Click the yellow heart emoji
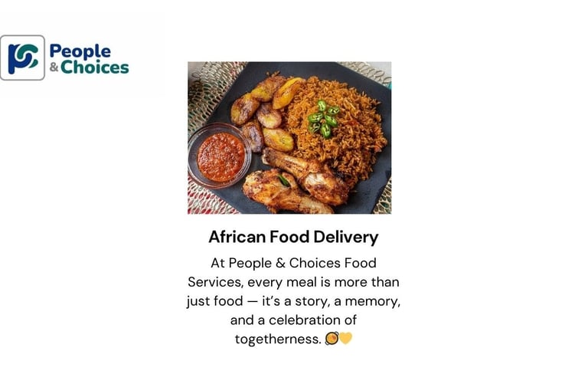588x384 pixels. click(345, 338)
